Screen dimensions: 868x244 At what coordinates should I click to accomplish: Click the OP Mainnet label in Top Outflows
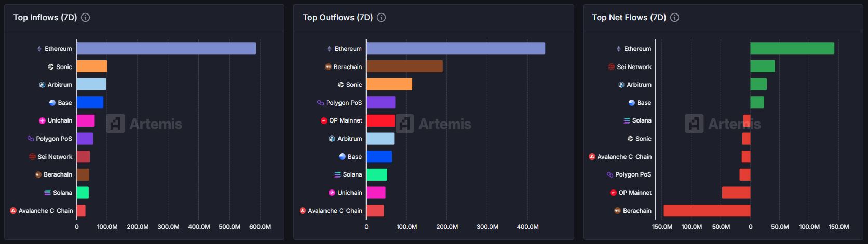click(x=346, y=120)
